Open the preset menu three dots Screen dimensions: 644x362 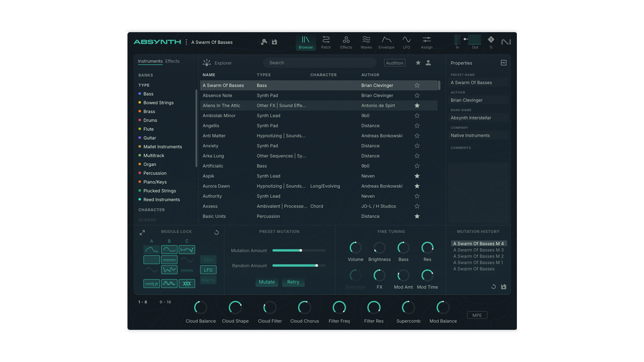point(186,42)
